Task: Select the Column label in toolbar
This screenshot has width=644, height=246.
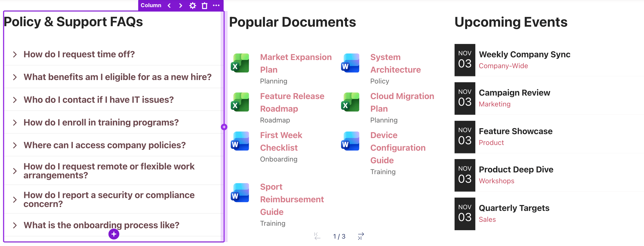Action: point(151,5)
